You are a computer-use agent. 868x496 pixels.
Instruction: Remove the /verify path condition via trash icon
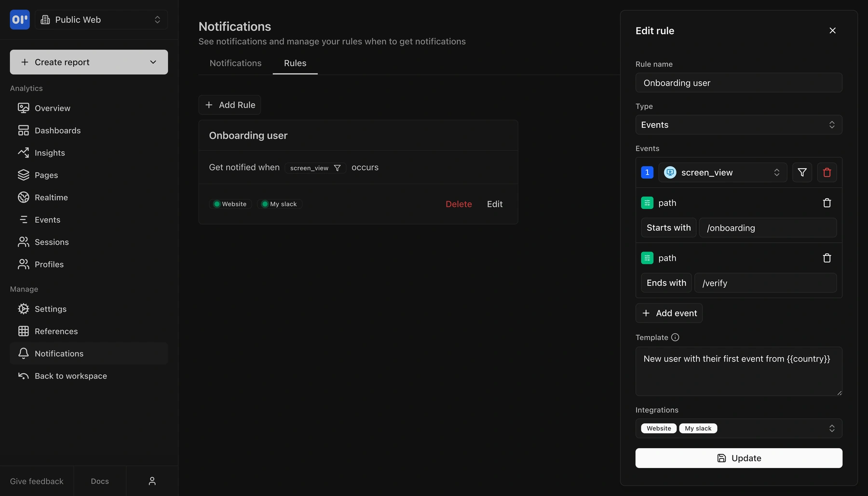pos(827,258)
